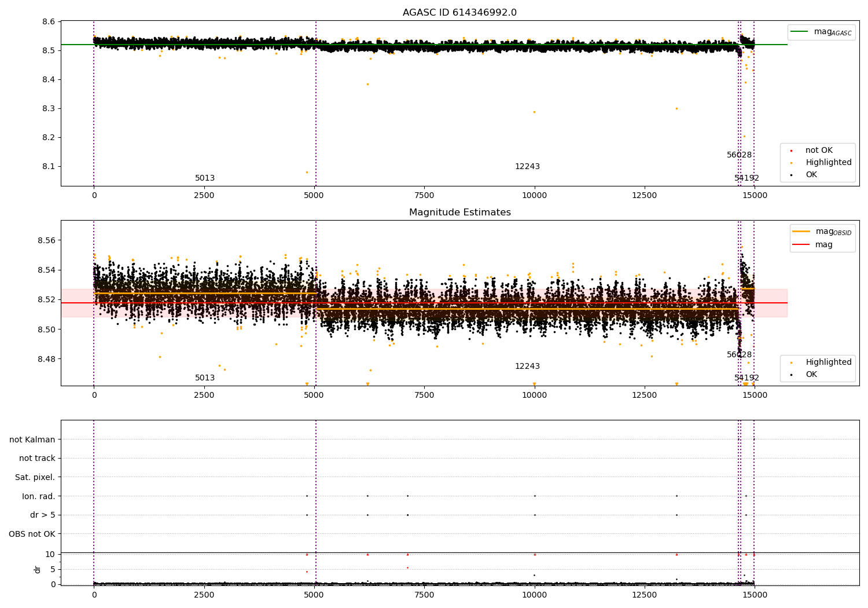This screenshot has height=608, width=868.
Task: Click the mag OBSID legend label
Action: pyautogui.click(x=834, y=232)
